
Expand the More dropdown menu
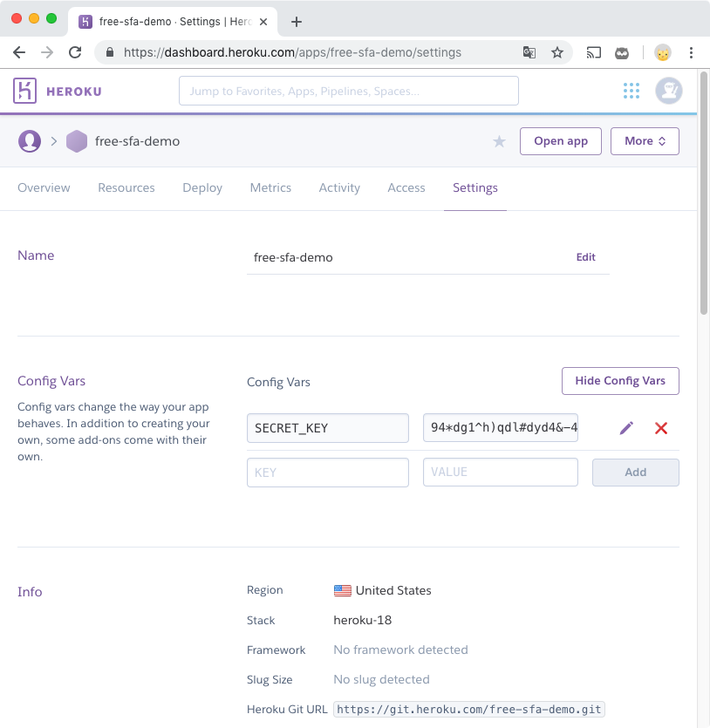pyautogui.click(x=645, y=141)
